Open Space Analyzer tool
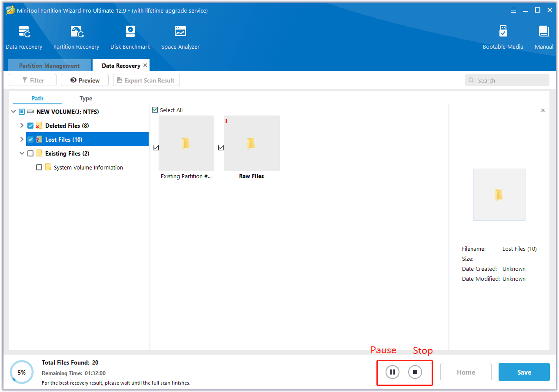This screenshot has width=559, height=392. [180, 38]
